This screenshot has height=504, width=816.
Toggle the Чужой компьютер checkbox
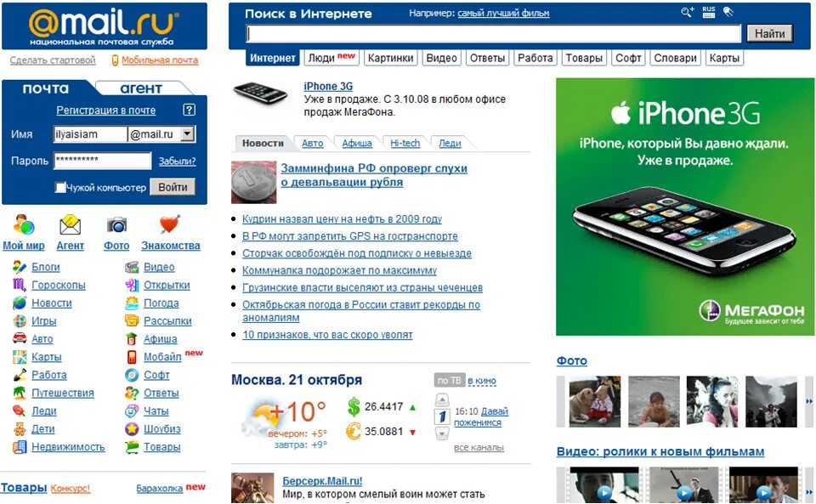60,187
